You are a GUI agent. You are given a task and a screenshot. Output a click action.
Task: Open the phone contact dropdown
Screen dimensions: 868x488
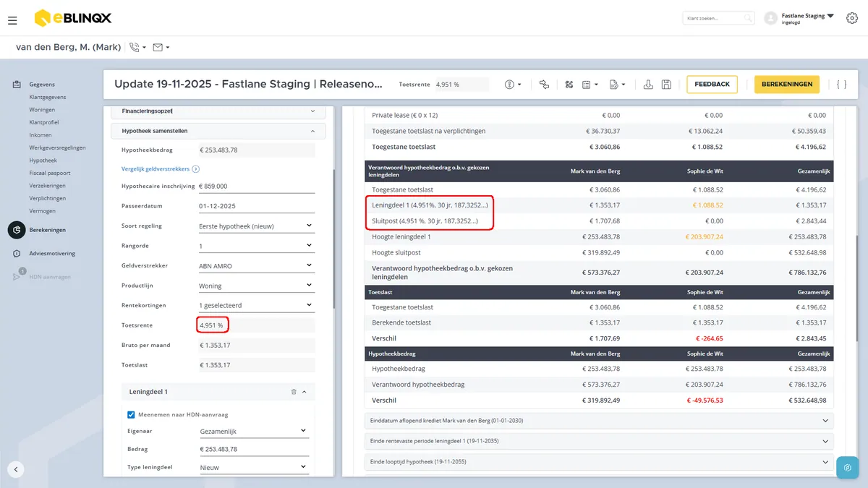pyautogui.click(x=137, y=48)
